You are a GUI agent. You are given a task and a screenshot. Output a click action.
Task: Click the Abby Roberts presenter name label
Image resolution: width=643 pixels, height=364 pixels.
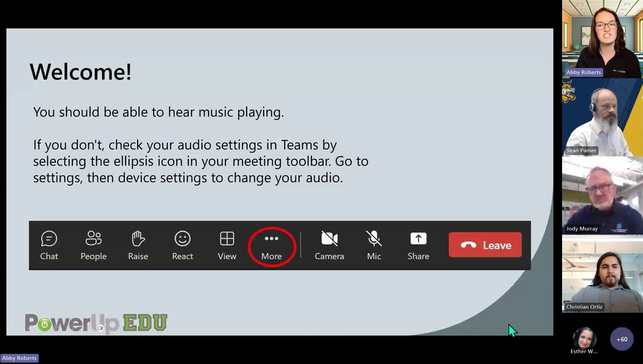[20, 358]
